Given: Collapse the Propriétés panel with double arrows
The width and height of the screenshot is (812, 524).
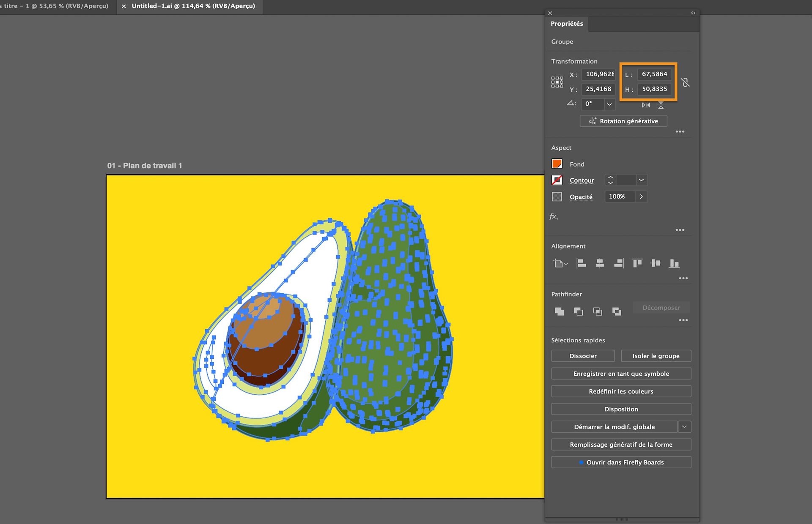Looking at the screenshot, I should (x=693, y=13).
